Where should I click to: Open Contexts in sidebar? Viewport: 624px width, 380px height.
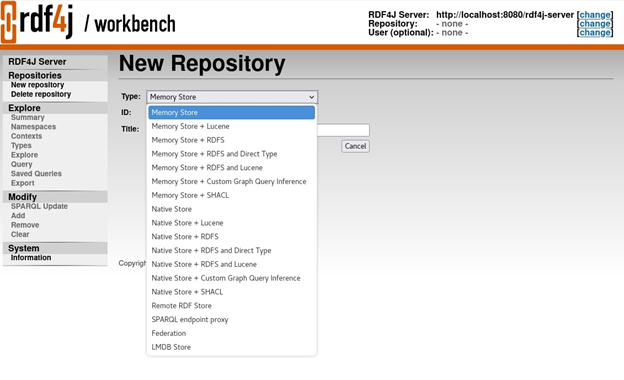(26, 136)
